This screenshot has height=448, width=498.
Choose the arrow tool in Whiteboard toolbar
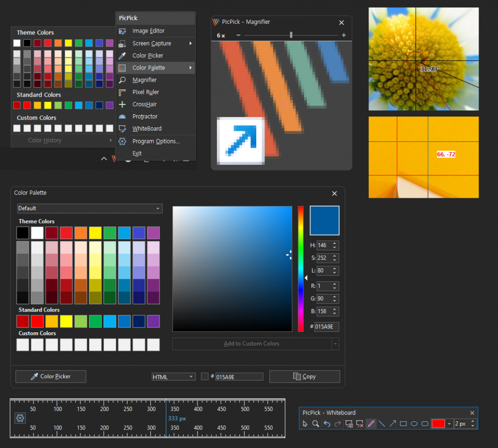[x=392, y=424]
